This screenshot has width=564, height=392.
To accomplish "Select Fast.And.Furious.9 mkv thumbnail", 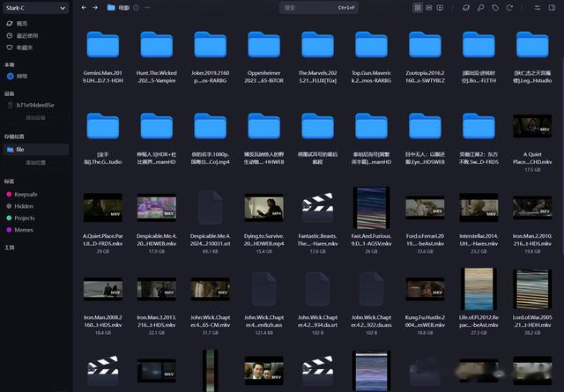I will tap(371, 208).
